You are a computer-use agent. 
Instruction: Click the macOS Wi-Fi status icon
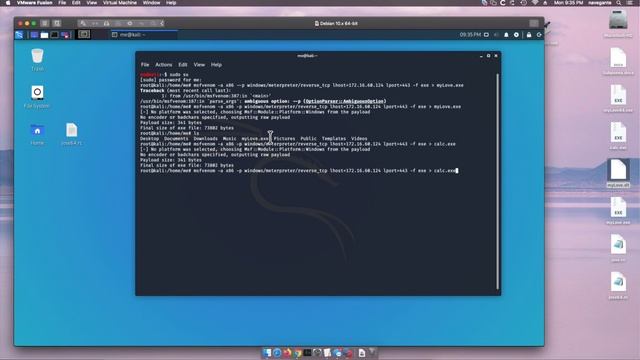(535, 3)
